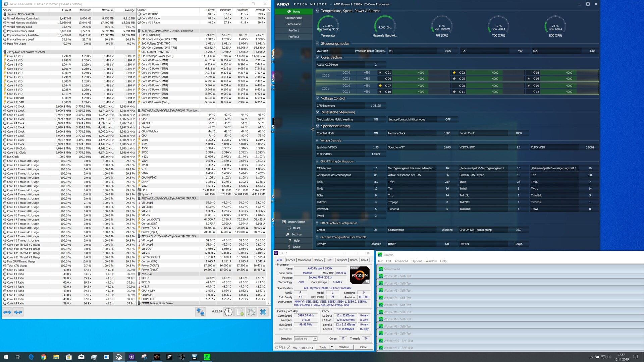This screenshot has height=362, width=644.
Task: Click the blue X close sensors icon
Action: point(263,312)
